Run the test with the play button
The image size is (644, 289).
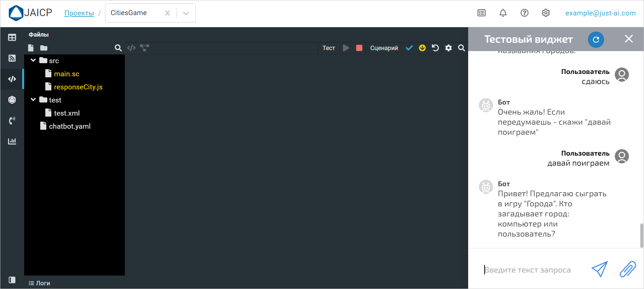pos(346,48)
